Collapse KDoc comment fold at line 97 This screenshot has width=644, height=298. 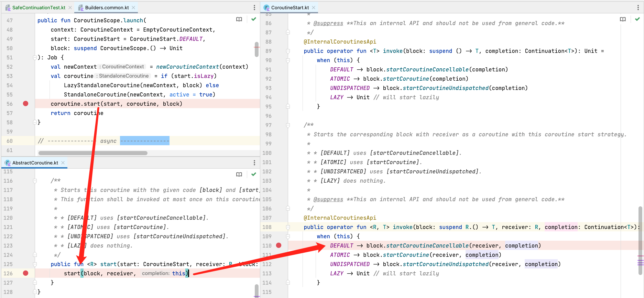tap(288, 125)
